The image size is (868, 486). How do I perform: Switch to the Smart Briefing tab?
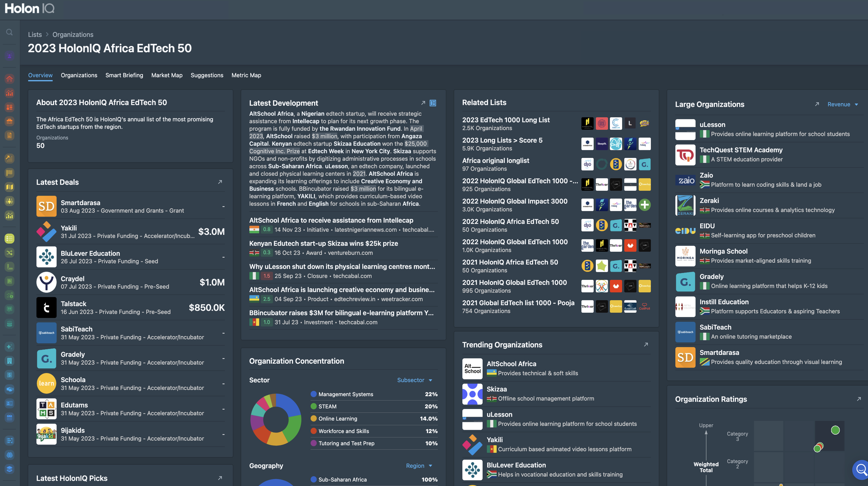click(x=124, y=75)
